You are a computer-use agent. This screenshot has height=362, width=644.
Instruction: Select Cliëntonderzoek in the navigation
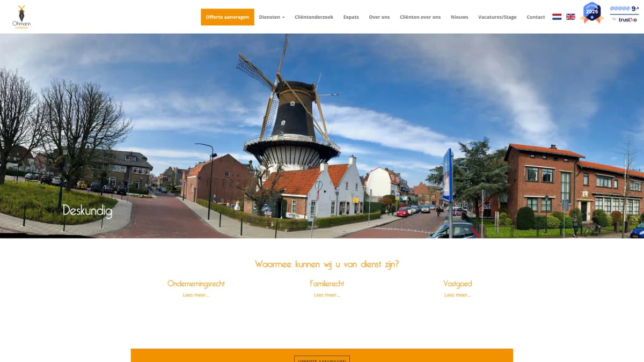(x=313, y=17)
